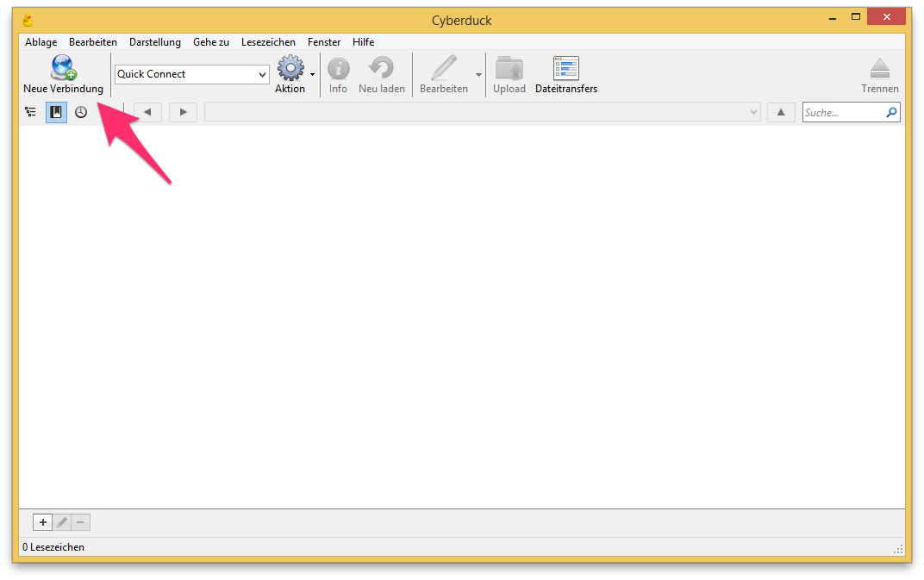924x580 pixels.
Task: Go up one folder with triangle button
Action: coord(781,112)
